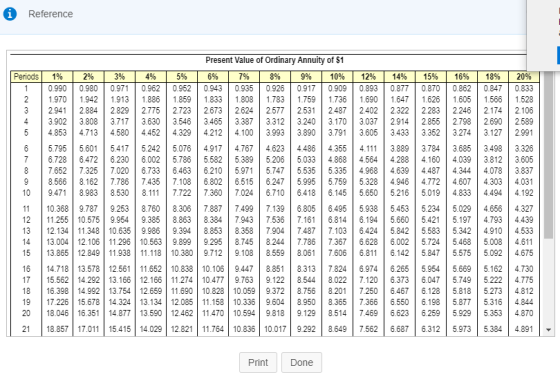560x377 pixels.
Task: Click the Done button
Action: [x=301, y=362]
